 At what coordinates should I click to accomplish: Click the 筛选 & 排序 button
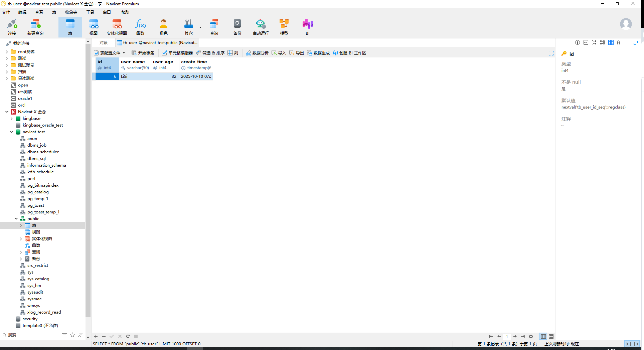coord(210,53)
